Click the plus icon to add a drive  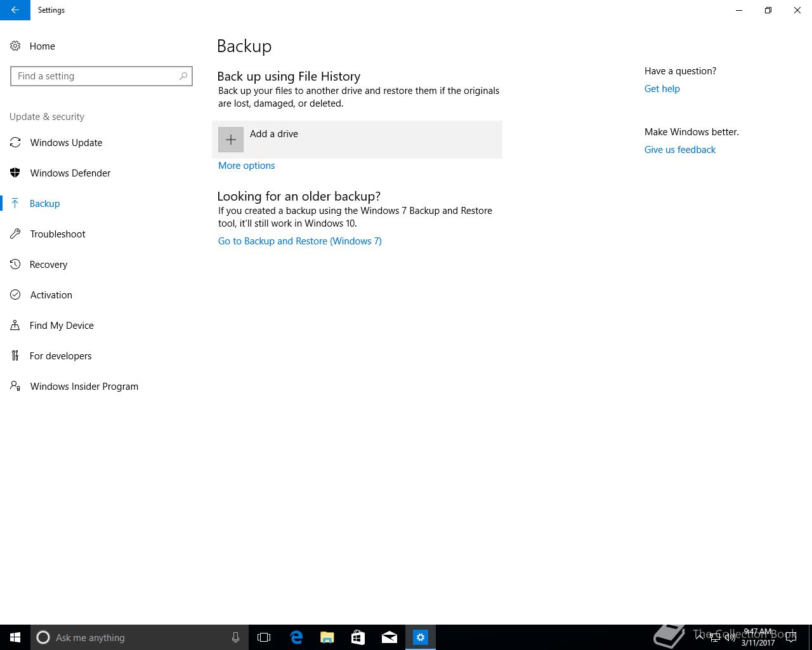[x=231, y=140]
